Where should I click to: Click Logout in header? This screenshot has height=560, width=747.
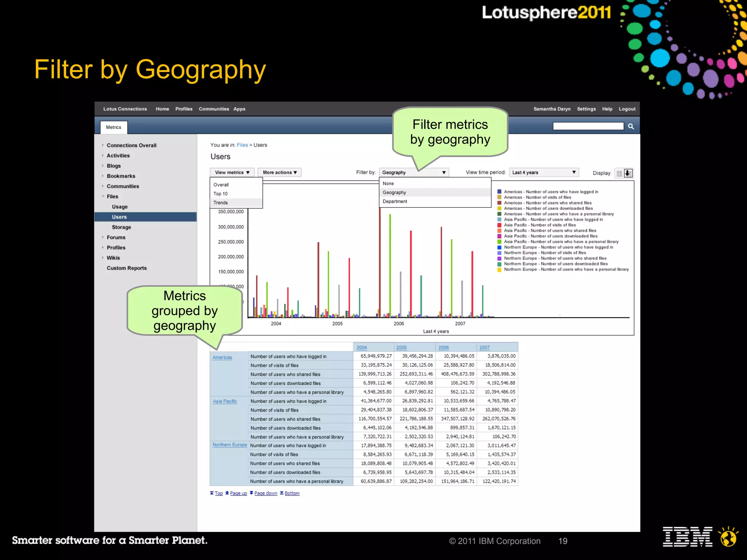pos(627,109)
